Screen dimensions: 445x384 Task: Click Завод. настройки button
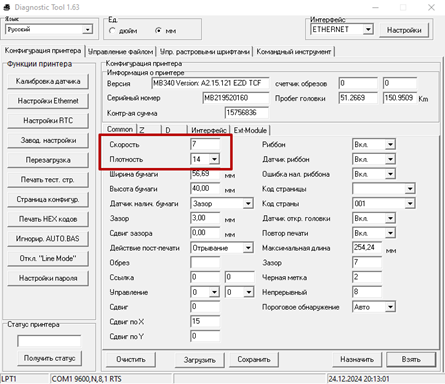tap(48, 140)
